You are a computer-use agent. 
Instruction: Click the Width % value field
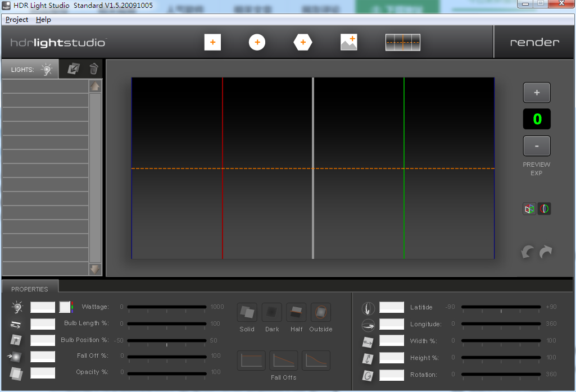click(392, 340)
